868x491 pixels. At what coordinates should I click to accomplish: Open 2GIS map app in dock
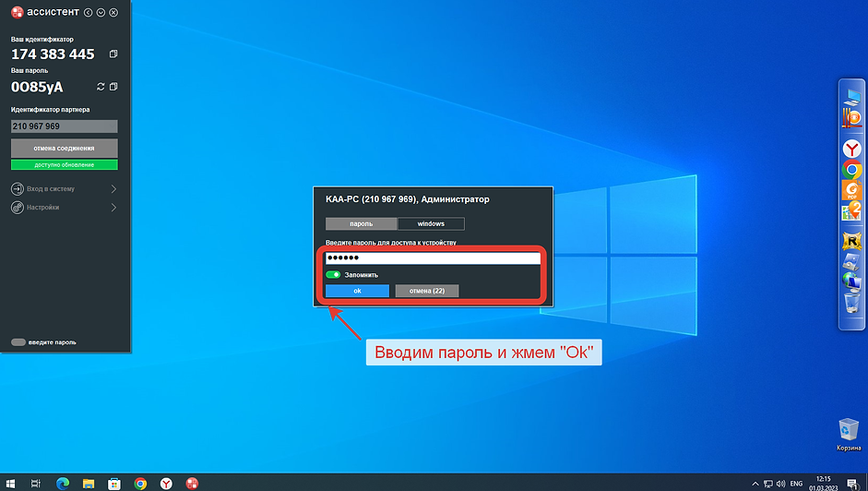pos(852,210)
